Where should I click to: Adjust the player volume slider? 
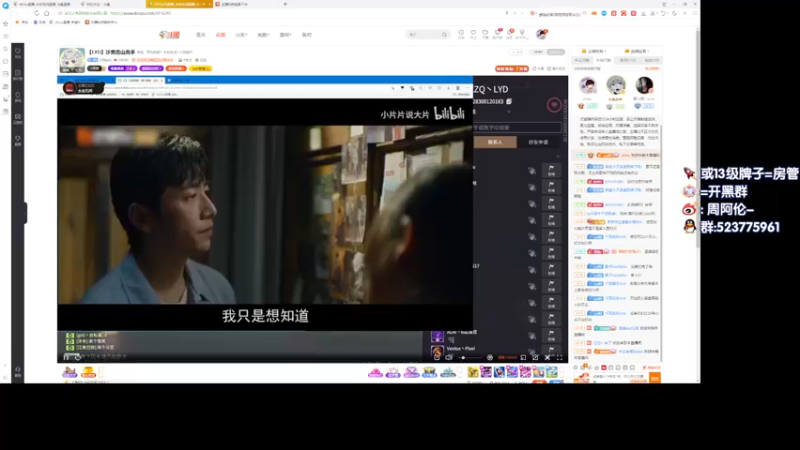click(468, 358)
